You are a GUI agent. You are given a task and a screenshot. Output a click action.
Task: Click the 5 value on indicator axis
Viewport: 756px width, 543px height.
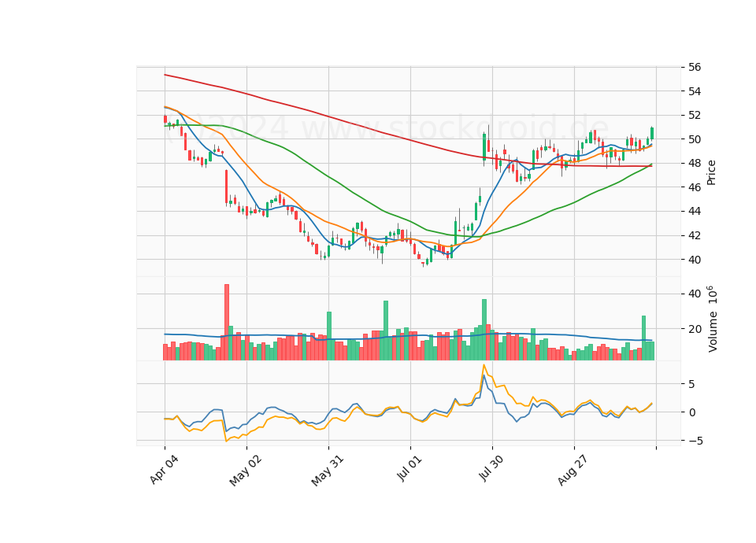coord(692,385)
